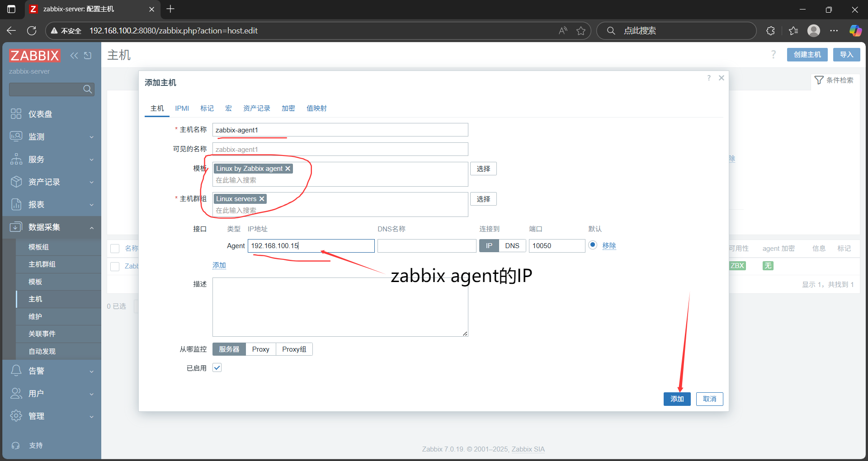Open browser extensions icon

[771, 31]
